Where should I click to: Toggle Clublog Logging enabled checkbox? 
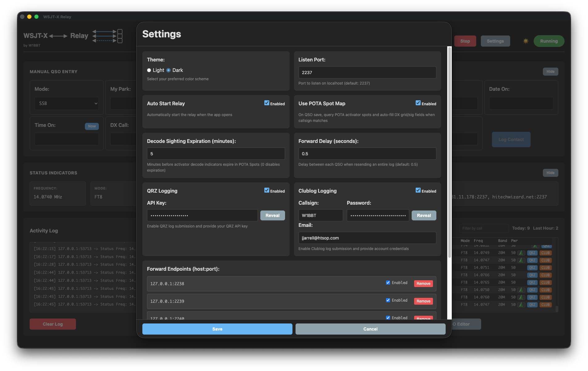pos(418,190)
